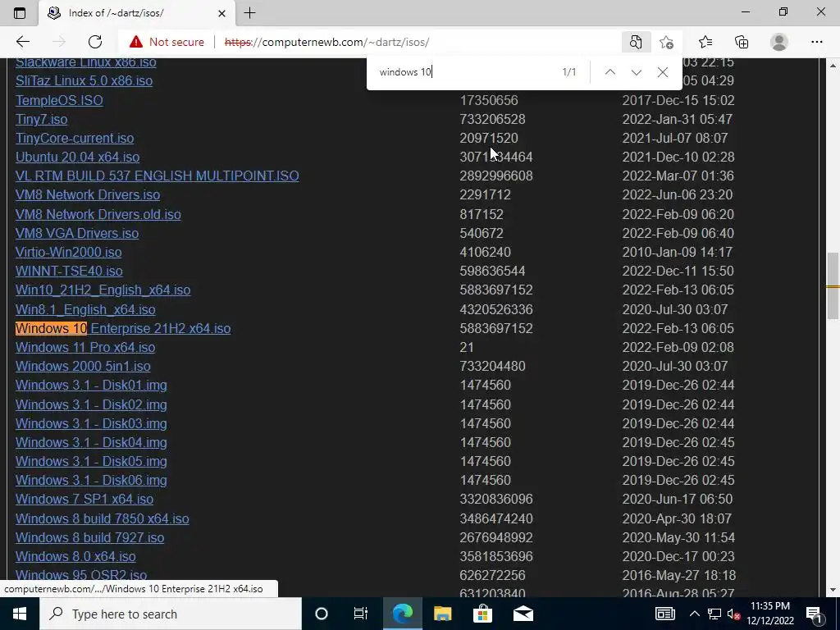Open Win8.1_English_x64.iso link
Image resolution: width=840 pixels, height=630 pixels.
point(85,309)
